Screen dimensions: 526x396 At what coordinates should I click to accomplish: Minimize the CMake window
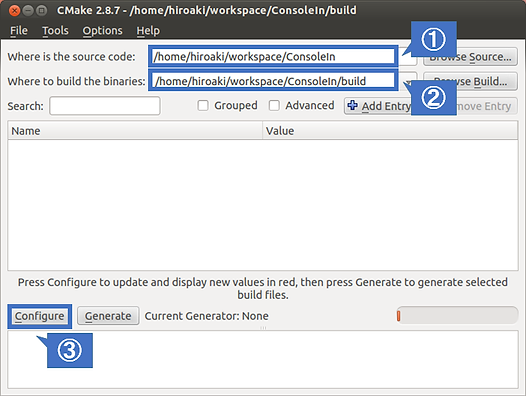point(28,11)
